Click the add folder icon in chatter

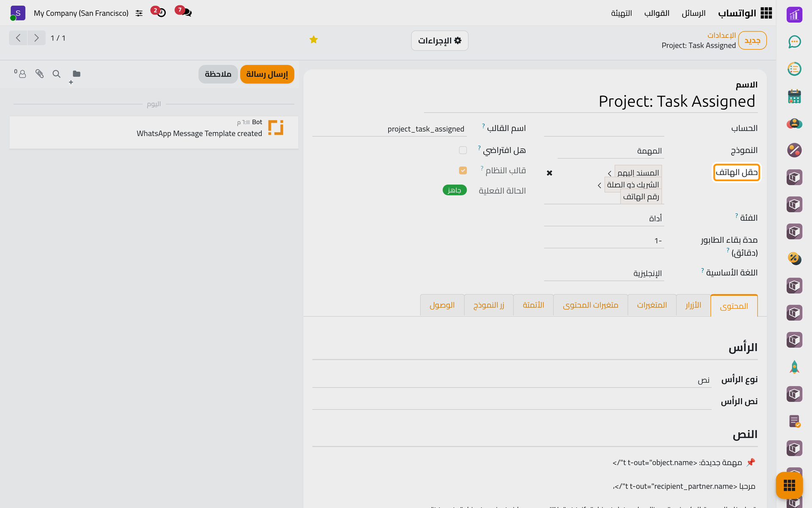point(74,76)
